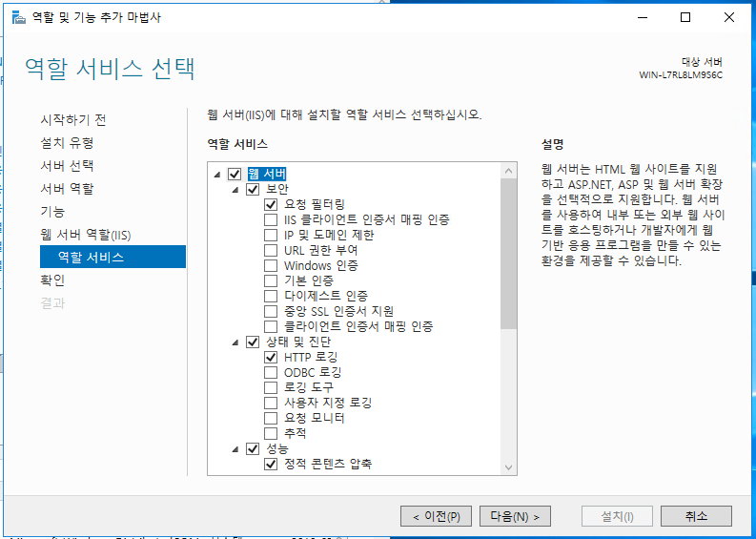Collapse the 보안 tree node

(235, 190)
